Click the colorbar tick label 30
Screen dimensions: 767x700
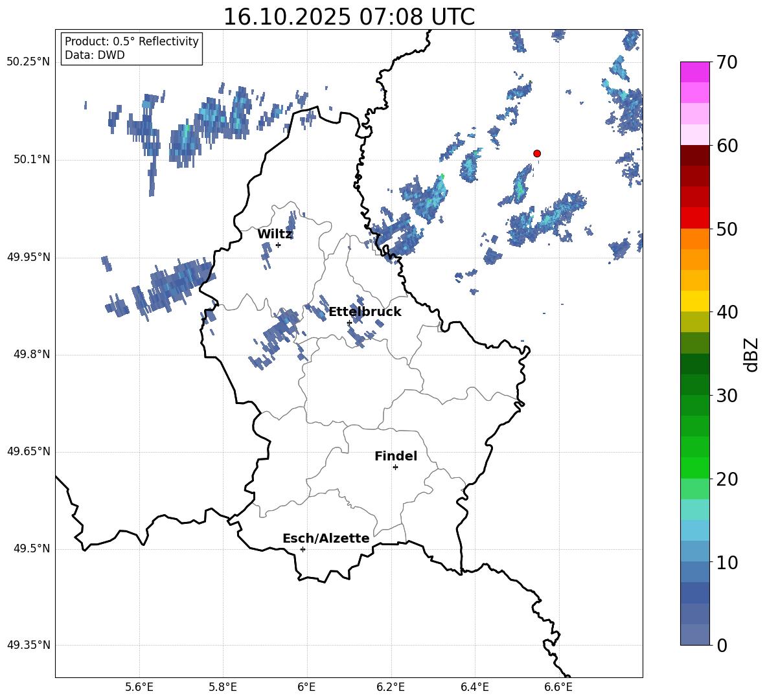click(x=727, y=396)
